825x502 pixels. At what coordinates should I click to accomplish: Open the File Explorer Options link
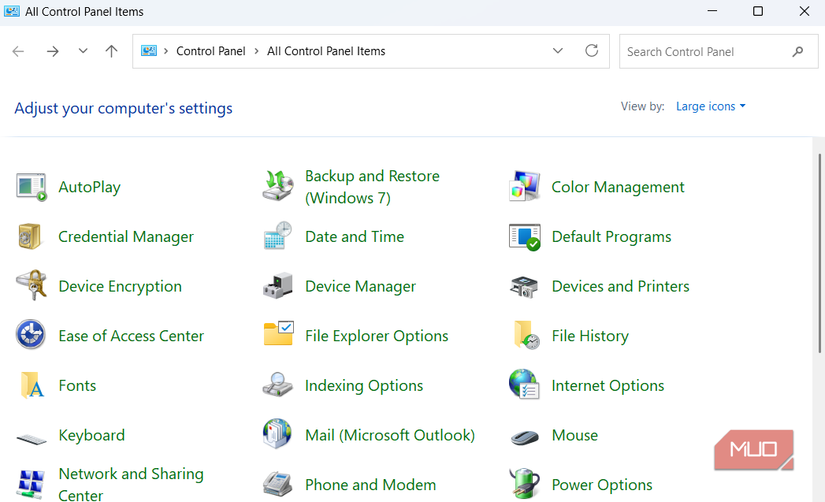376,336
